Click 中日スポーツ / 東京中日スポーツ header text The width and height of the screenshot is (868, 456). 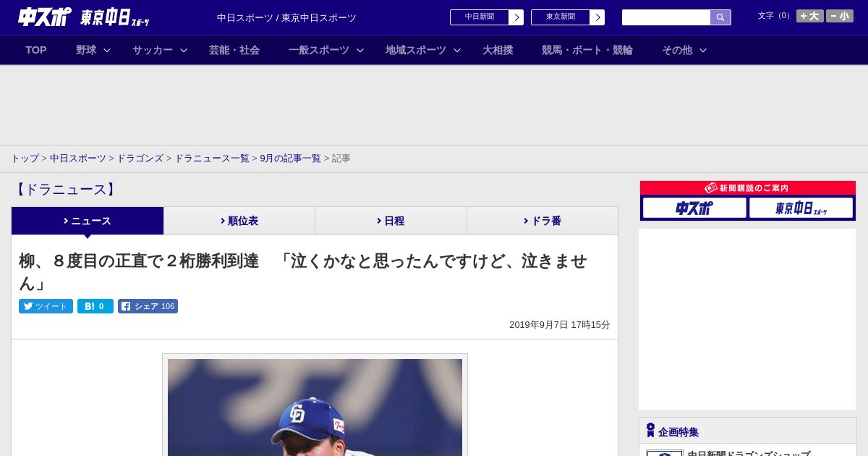pos(286,18)
